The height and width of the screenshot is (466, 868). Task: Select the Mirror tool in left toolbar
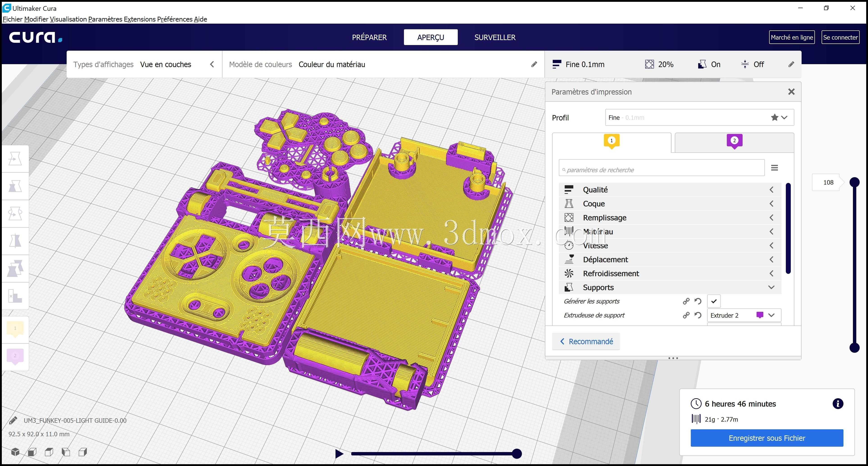tap(15, 241)
